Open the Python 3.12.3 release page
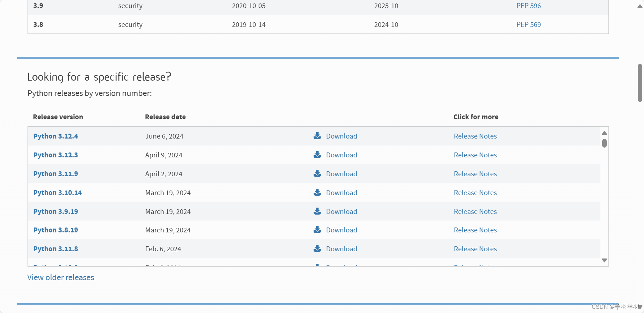Screen dimensions: 644x313 point(55,155)
